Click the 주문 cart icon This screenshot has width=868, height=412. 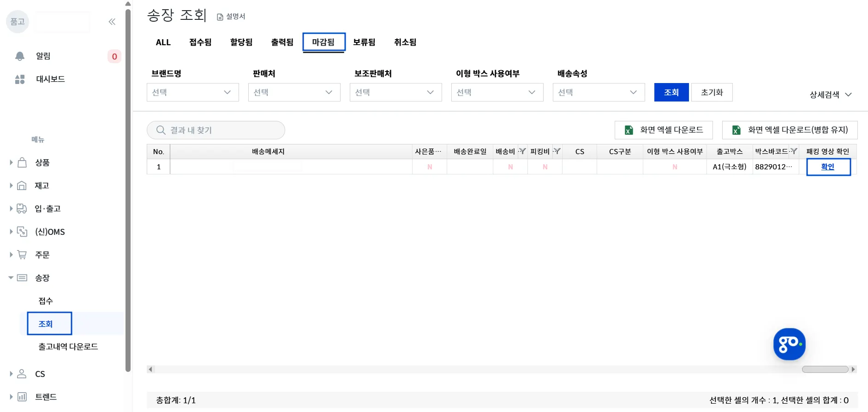click(22, 254)
